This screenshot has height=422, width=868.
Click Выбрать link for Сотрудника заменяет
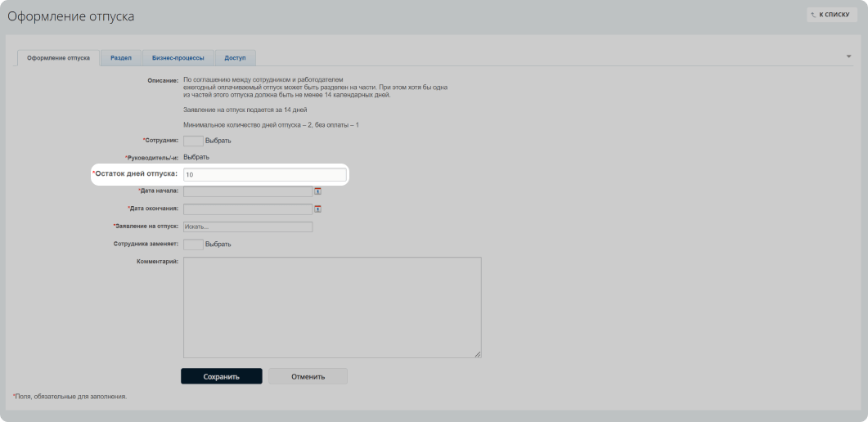tap(218, 244)
